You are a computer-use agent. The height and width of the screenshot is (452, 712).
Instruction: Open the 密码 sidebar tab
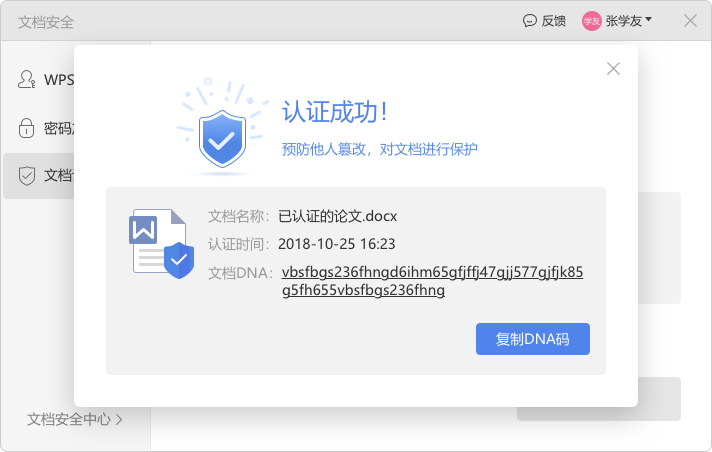(46, 129)
